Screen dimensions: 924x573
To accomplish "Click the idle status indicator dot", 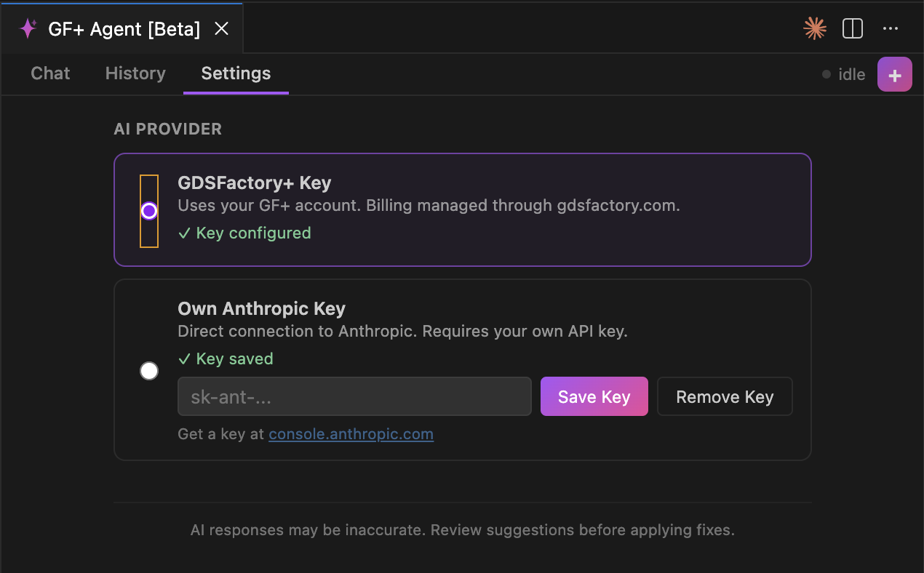I will click(x=826, y=74).
